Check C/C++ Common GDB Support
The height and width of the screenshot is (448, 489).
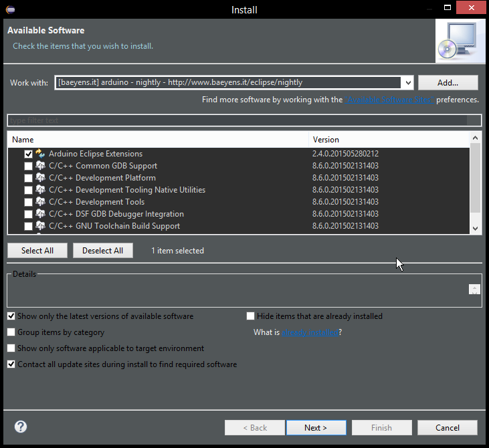click(x=28, y=166)
